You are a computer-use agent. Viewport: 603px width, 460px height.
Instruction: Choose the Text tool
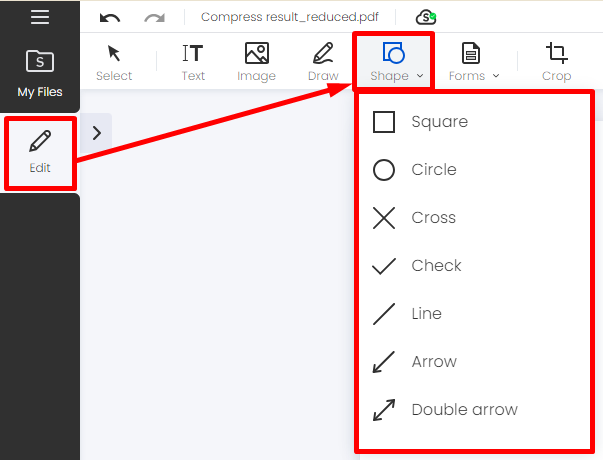click(x=193, y=63)
